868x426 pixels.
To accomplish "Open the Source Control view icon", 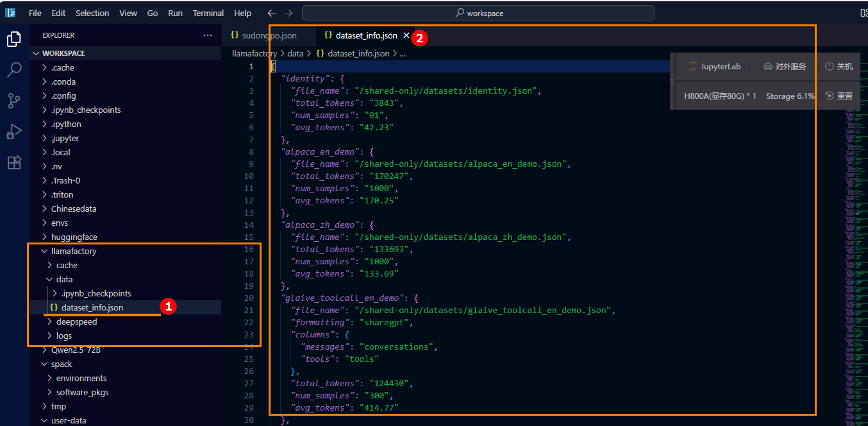I will 13,101.
